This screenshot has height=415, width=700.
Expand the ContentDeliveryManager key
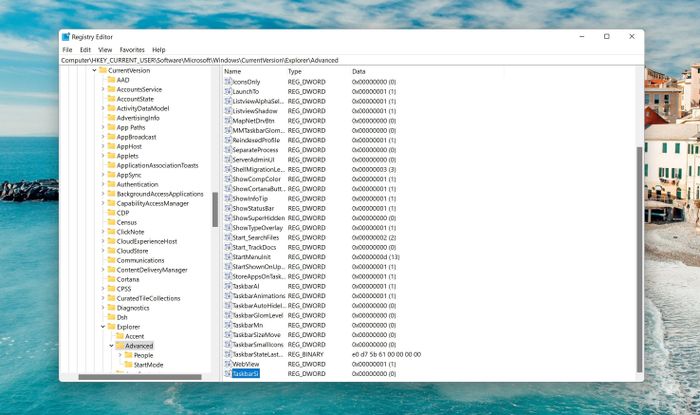click(x=103, y=270)
